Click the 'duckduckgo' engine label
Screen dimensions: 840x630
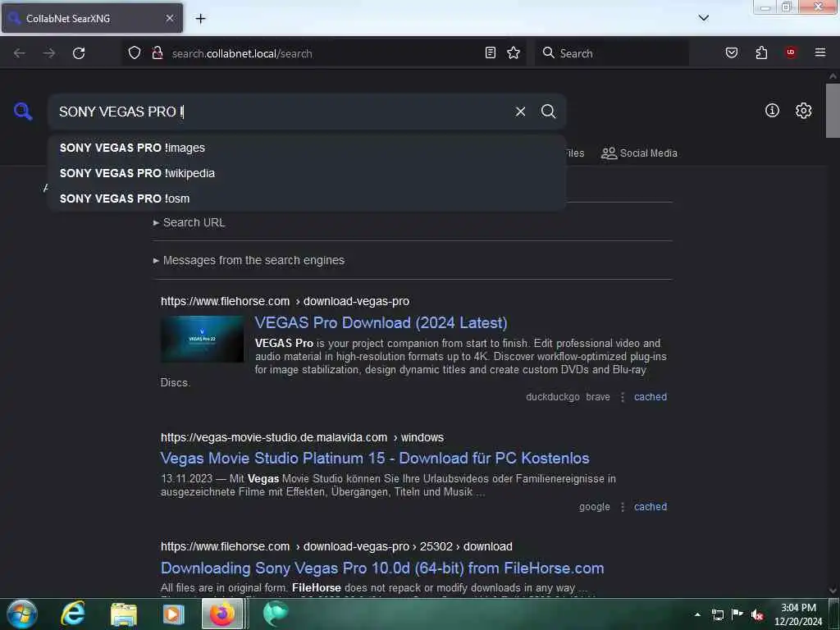552,397
